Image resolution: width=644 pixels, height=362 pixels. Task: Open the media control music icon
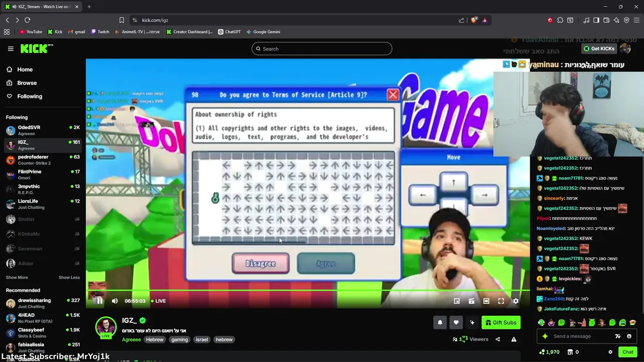click(586, 20)
